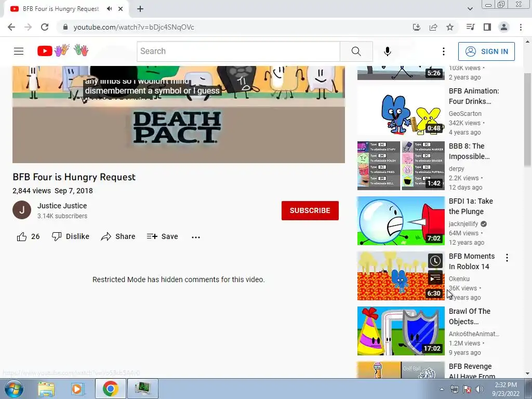Click the Chrome taskbar icon
The width and height of the screenshot is (532, 399).
coord(110,389)
